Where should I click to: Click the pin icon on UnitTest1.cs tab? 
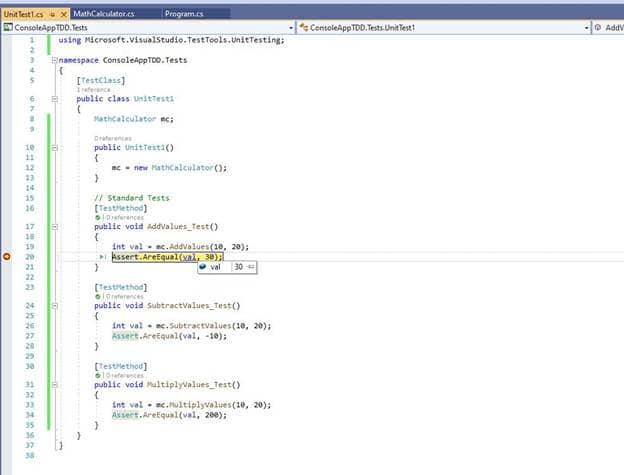click(x=52, y=14)
